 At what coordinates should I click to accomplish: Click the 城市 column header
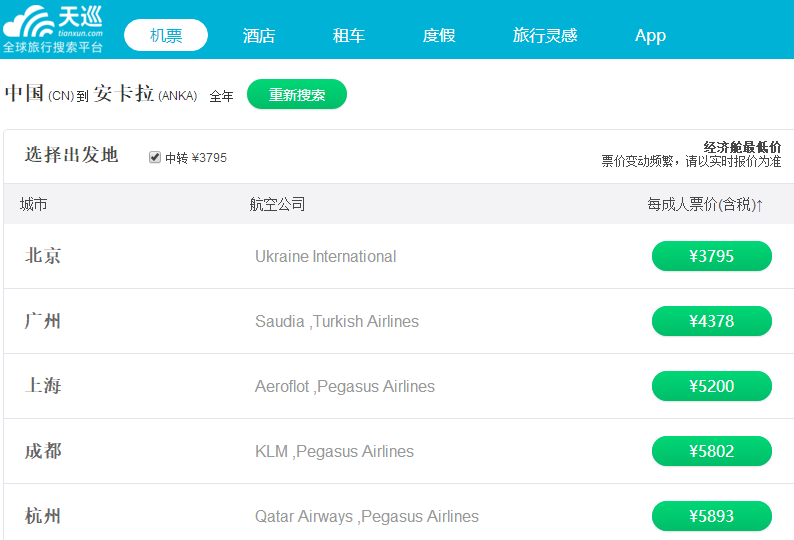33,204
